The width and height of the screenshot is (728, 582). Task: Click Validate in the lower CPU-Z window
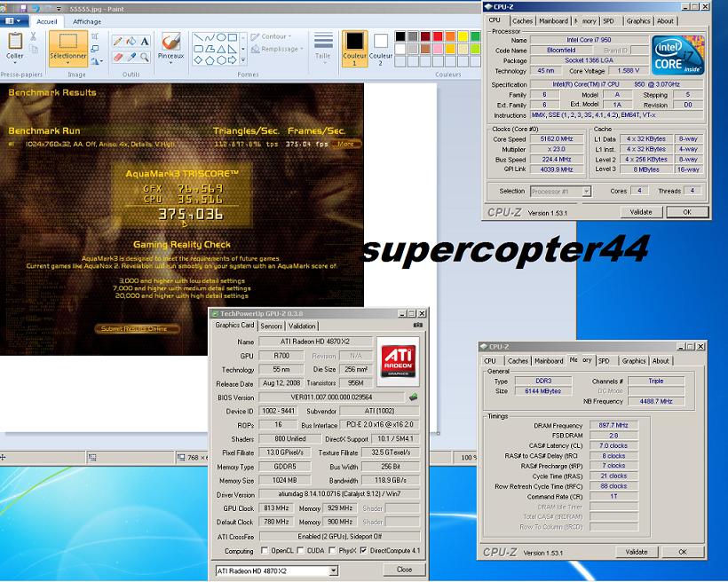[637, 552]
